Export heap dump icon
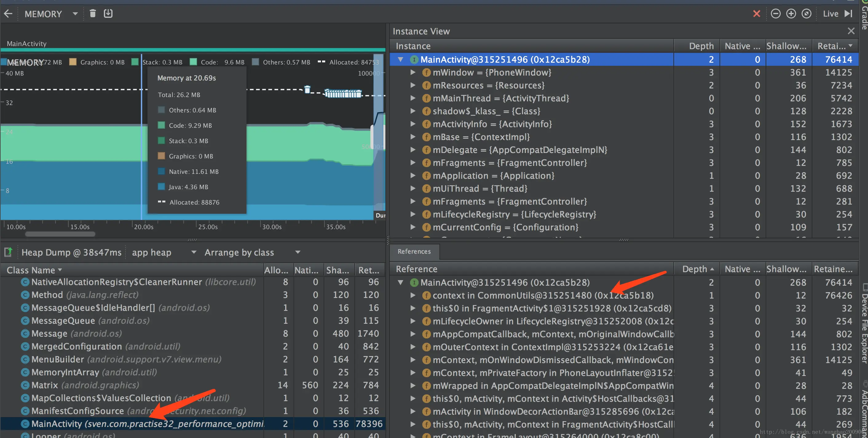Viewport: 868px width, 438px height. (x=8, y=252)
